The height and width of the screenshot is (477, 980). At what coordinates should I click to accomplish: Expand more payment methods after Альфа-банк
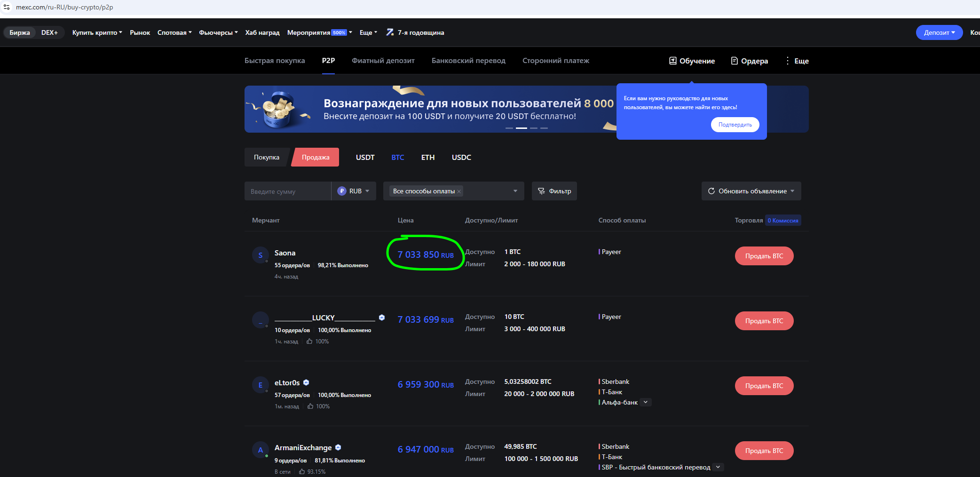[x=646, y=402]
